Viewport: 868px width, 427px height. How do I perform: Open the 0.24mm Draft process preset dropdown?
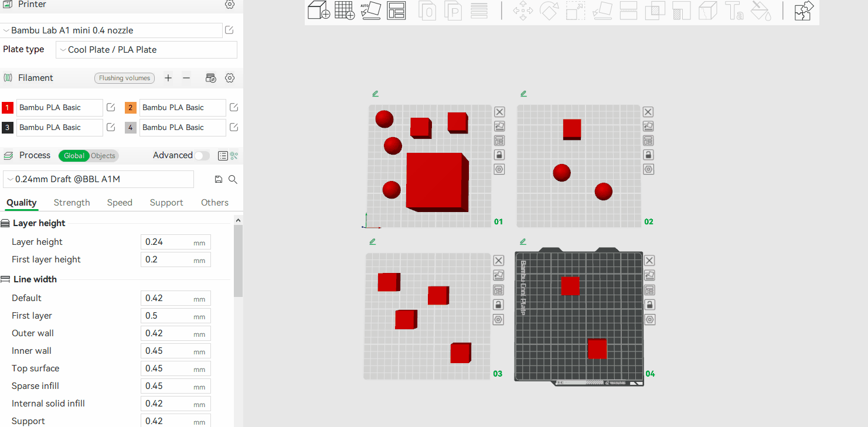tap(98, 179)
